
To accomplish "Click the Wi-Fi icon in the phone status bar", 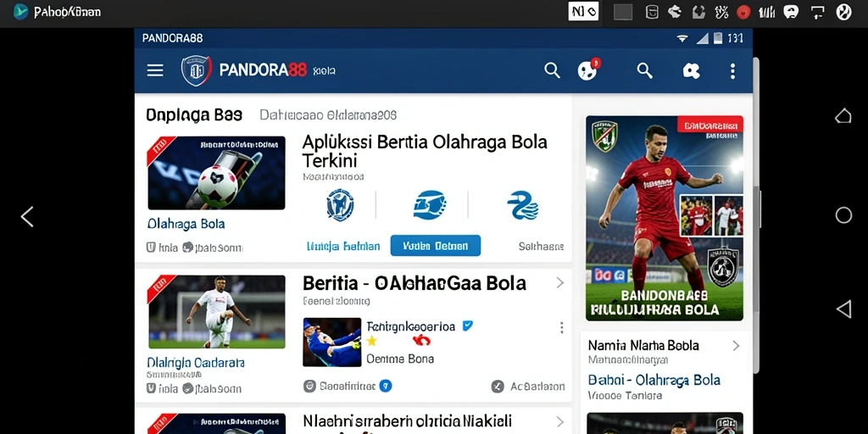I will click(x=682, y=39).
